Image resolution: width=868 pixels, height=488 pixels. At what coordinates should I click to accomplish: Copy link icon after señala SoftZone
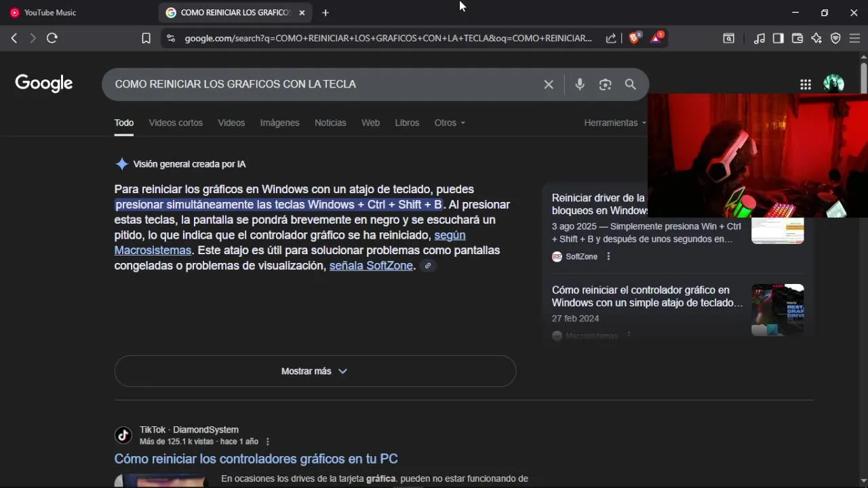click(428, 266)
